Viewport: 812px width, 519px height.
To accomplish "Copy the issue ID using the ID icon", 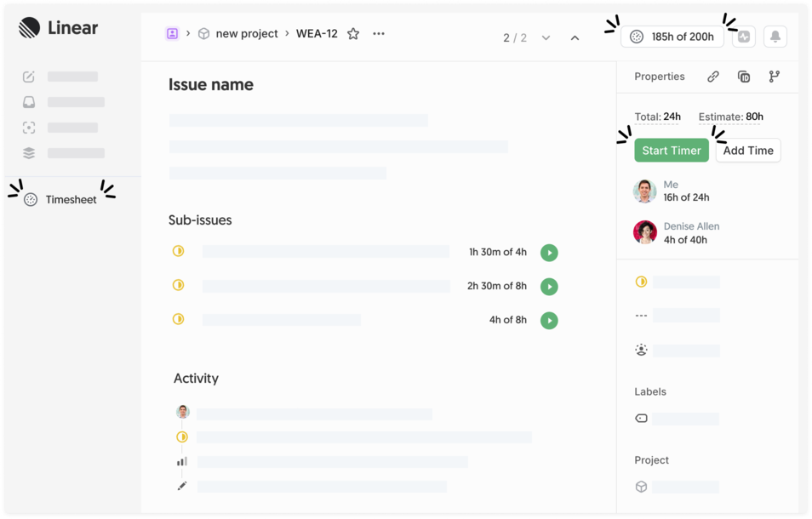I will click(743, 77).
